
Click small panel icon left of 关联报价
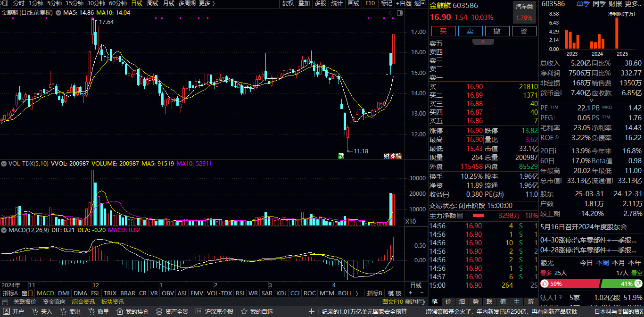point(4,302)
